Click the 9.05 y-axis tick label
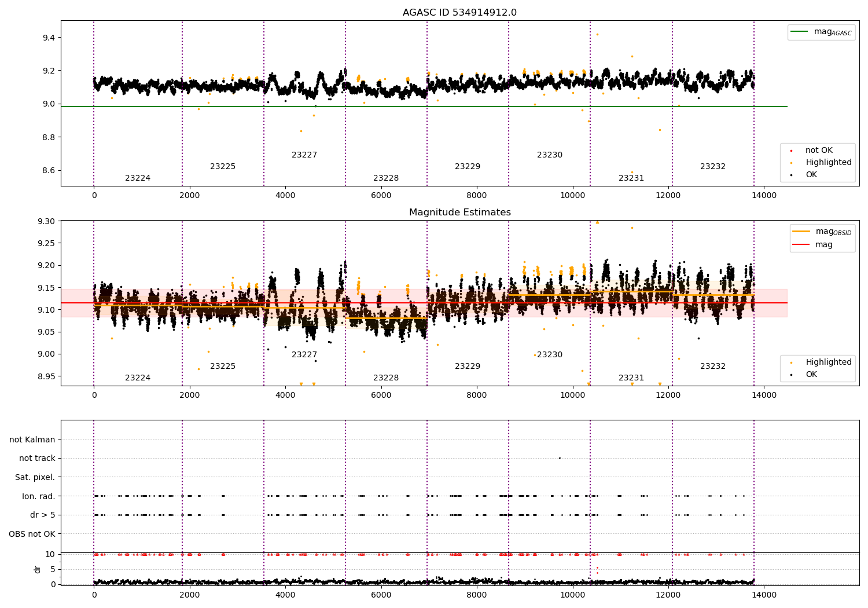868x608 pixels. click(46, 332)
